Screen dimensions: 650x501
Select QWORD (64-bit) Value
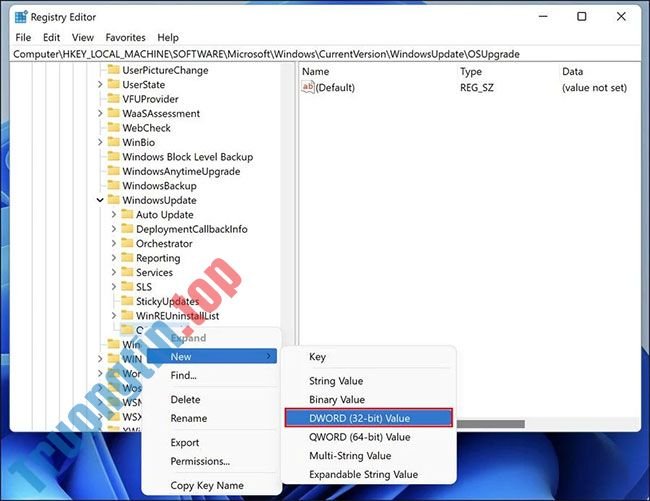tap(369, 437)
